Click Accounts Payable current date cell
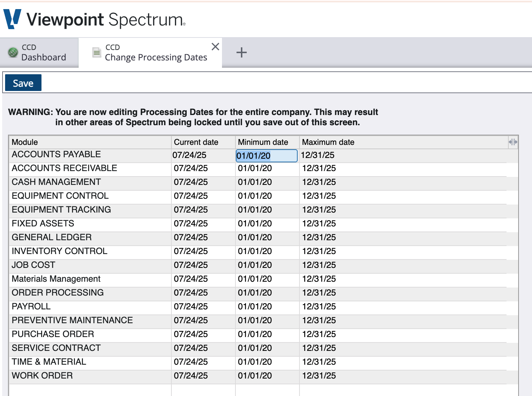 203,155
